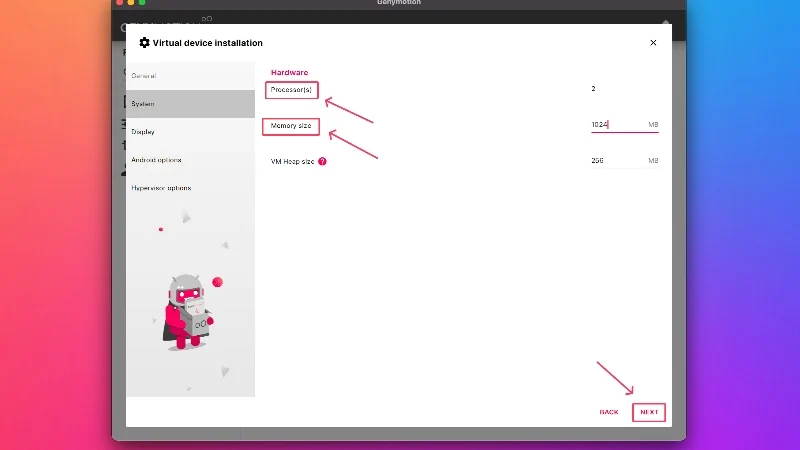Close the Virtual device installation dialog
The image size is (800, 450).
[653, 43]
